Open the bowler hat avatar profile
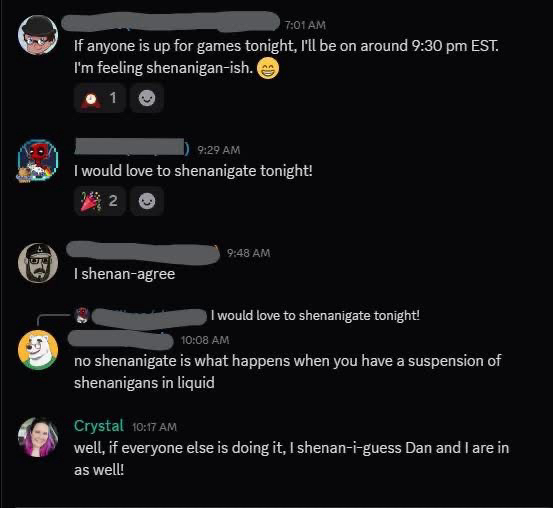Image resolution: width=553 pixels, height=508 pixels. tap(38, 35)
